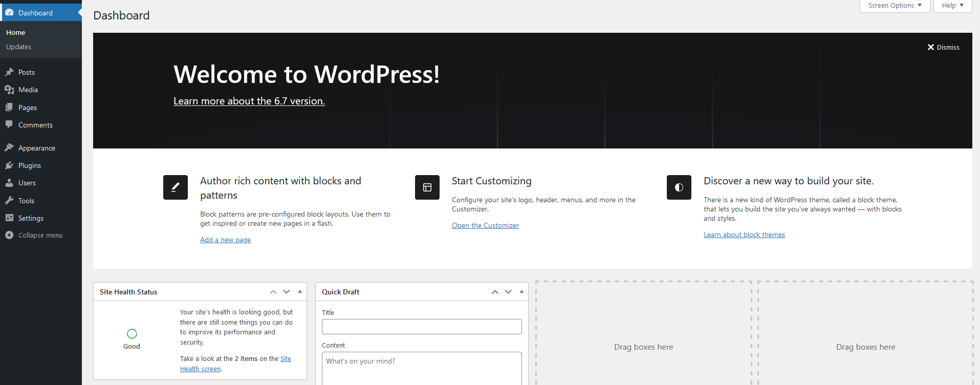Click the Site Health Status heading
This screenshot has width=980, height=385.
(128, 292)
